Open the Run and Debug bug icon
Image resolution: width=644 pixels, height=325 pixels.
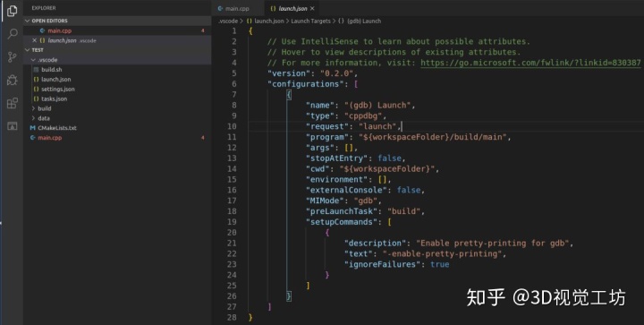tap(13, 80)
